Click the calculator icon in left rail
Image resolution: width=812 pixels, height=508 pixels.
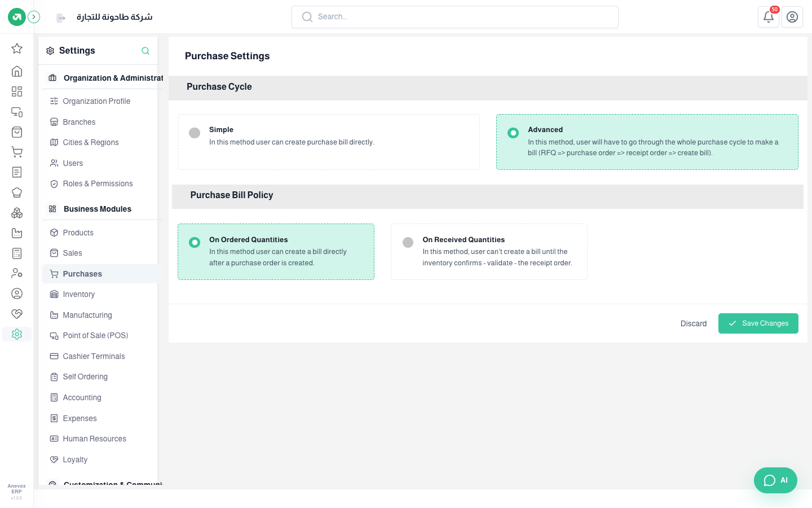17,253
